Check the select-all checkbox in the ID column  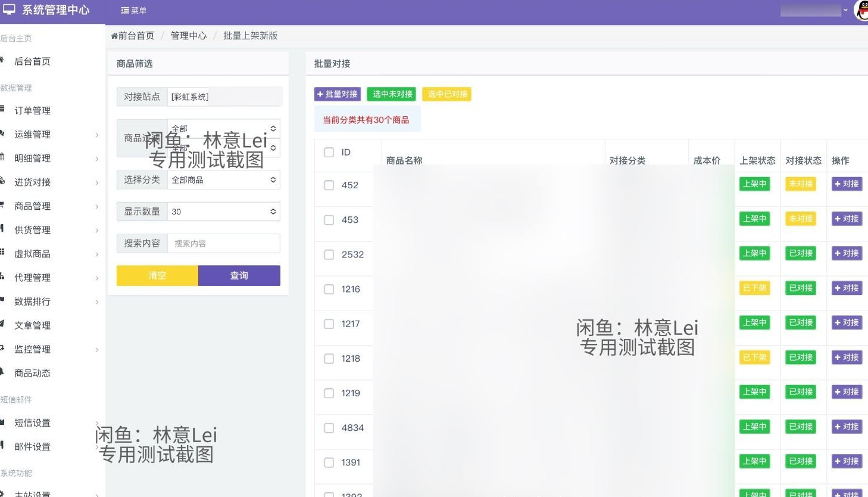coord(329,152)
